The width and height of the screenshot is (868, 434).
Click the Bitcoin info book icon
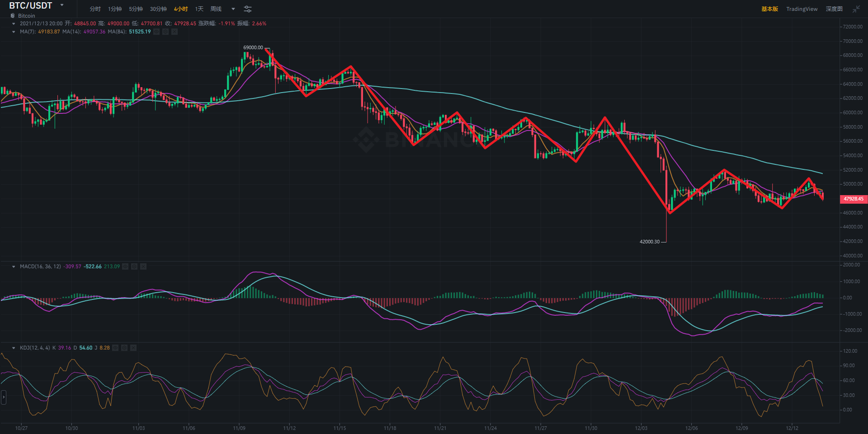[13, 16]
